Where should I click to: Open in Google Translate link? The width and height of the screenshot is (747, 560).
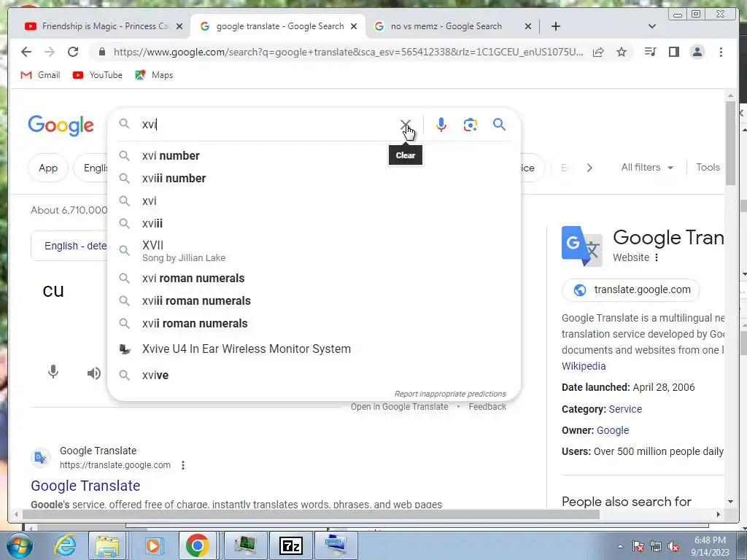399,407
